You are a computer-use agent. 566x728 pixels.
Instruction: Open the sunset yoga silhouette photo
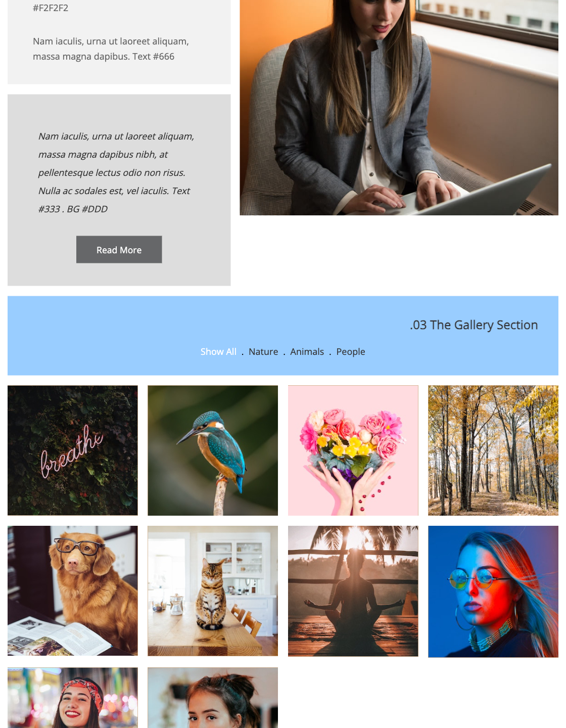coord(353,591)
